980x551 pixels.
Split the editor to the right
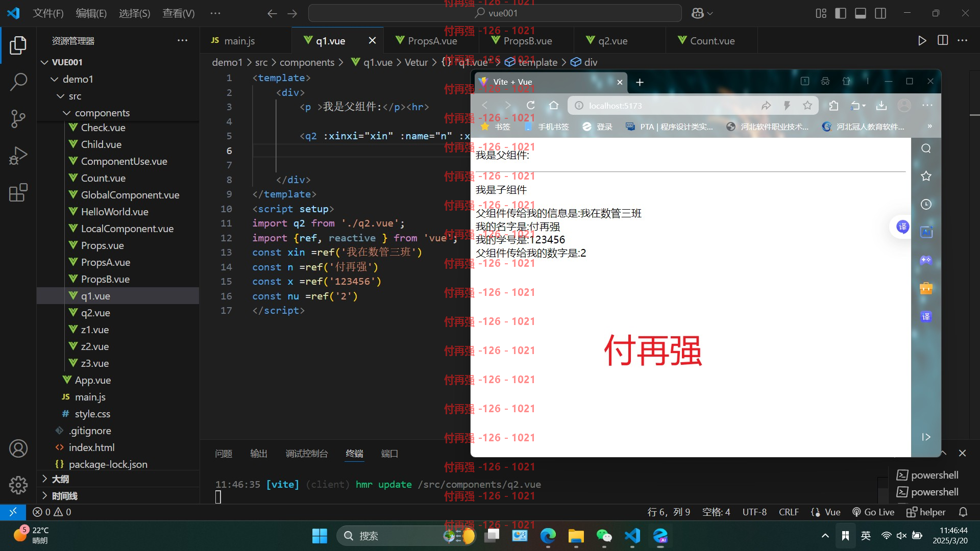pyautogui.click(x=943, y=40)
